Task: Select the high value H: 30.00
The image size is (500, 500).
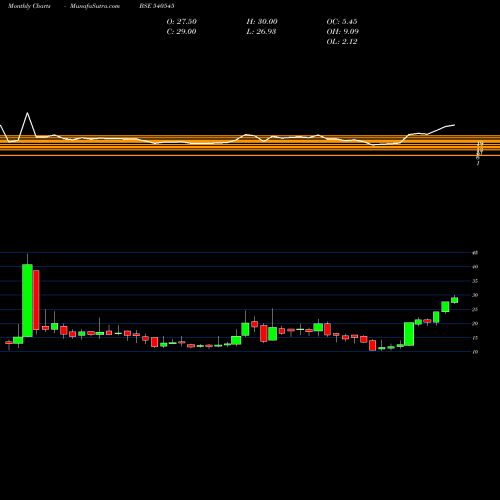Action: tap(262, 22)
